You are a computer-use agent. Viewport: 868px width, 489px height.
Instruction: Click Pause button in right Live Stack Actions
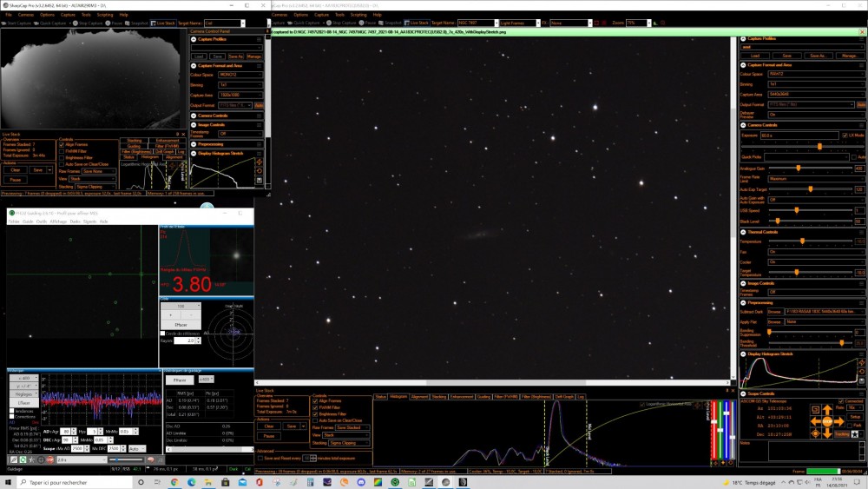pyautogui.click(x=269, y=436)
